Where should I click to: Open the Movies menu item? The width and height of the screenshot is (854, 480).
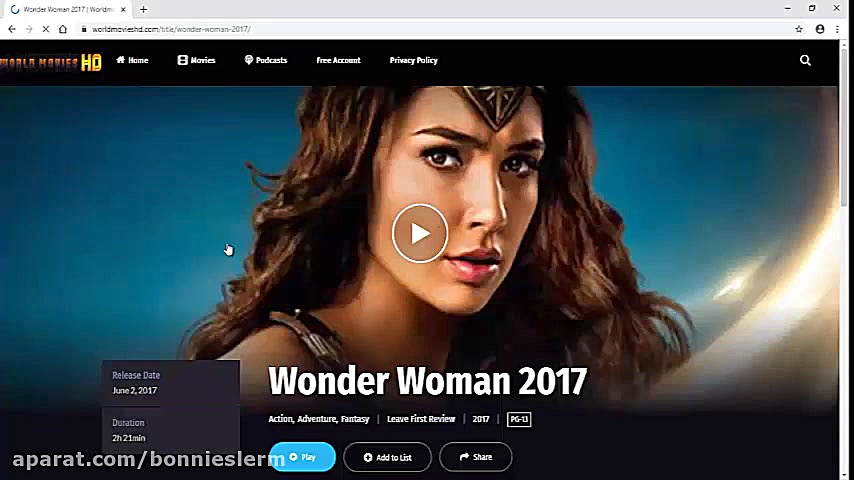click(197, 60)
